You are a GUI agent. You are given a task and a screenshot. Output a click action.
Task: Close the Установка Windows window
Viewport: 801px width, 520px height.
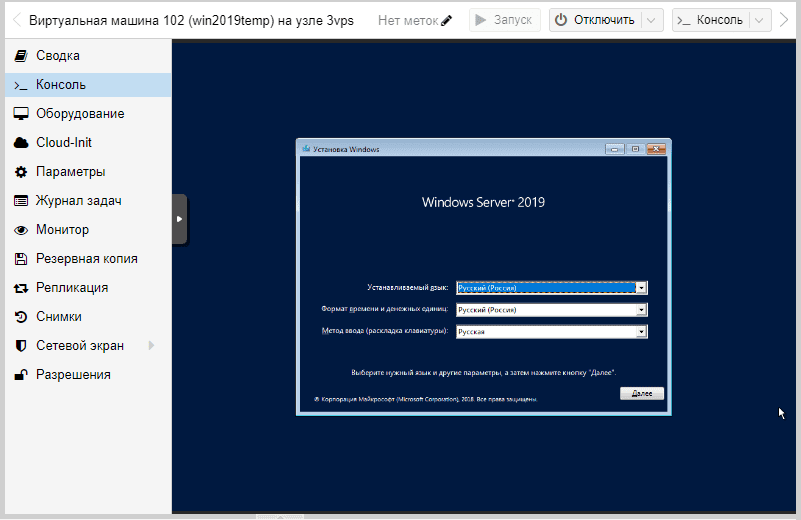tap(656, 149)
